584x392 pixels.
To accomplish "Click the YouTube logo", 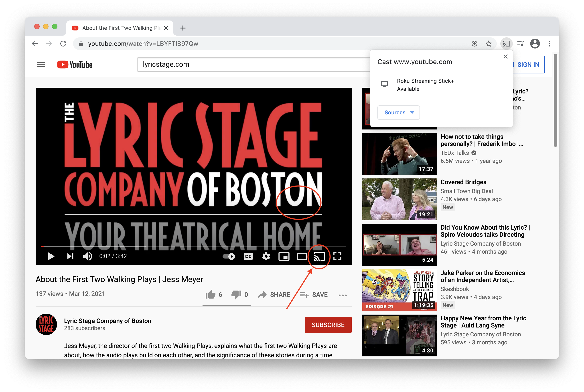I will pos(75,65).
